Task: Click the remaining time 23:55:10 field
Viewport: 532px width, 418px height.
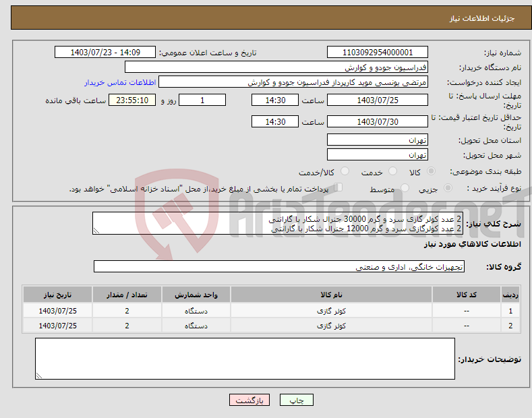Action: pos(132,100)
